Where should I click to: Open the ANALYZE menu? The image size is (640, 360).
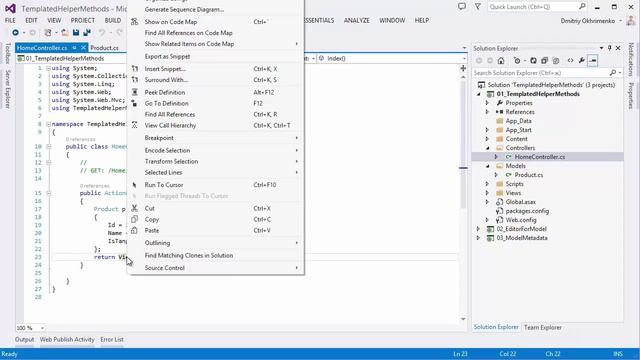point(356,20)
